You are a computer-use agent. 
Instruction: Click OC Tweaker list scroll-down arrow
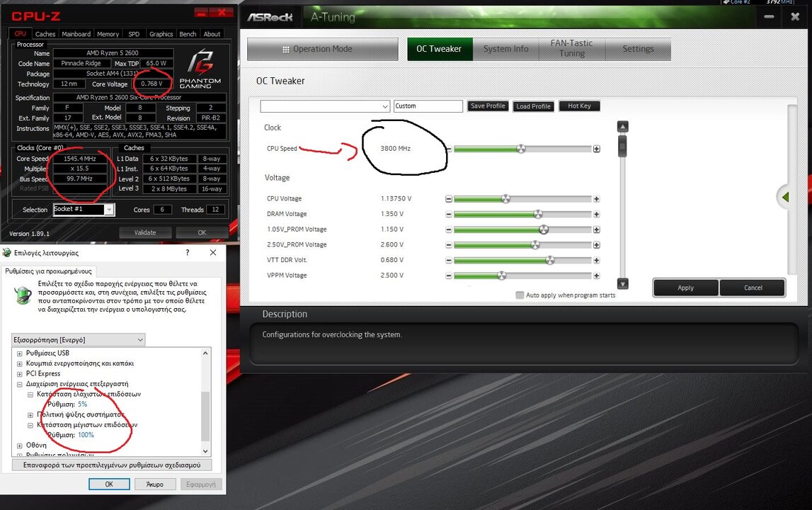[x=623, y=283]
